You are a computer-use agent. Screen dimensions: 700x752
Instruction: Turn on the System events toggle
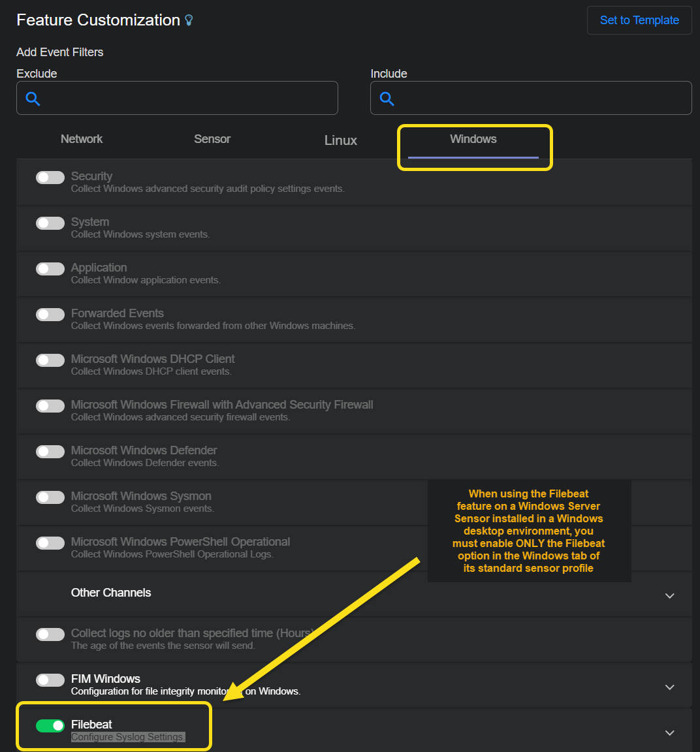(x=50, y=223)
